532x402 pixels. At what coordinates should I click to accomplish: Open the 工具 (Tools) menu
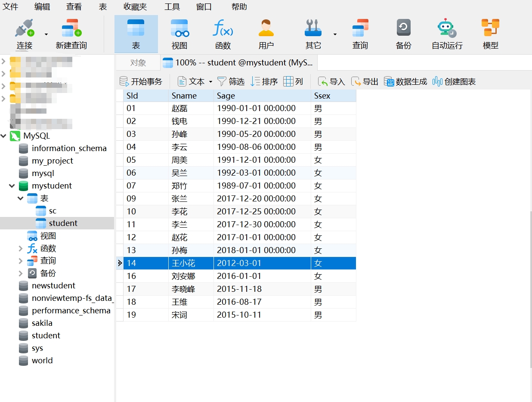coord(172,6)
